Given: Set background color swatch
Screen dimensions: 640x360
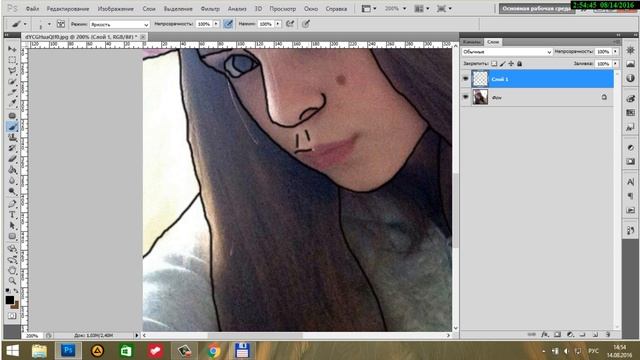Looking at the screenshot, I should click(x=15, y=305).
